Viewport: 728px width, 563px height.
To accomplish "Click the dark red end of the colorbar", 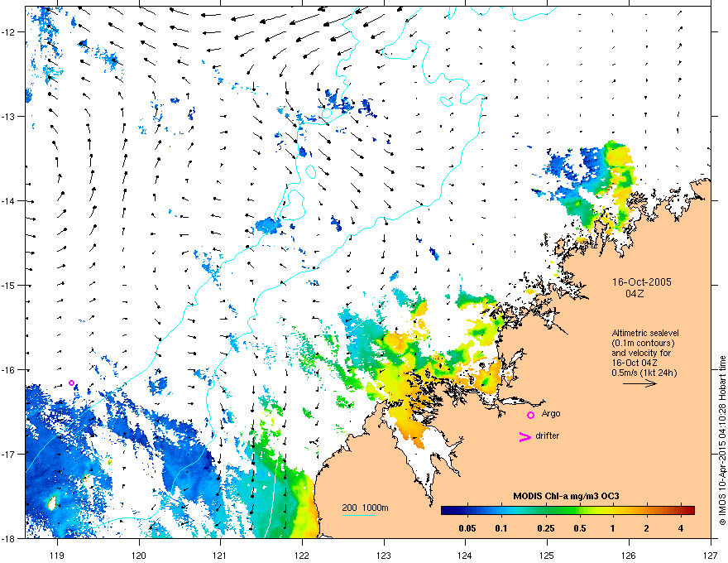I will [689, 510].
